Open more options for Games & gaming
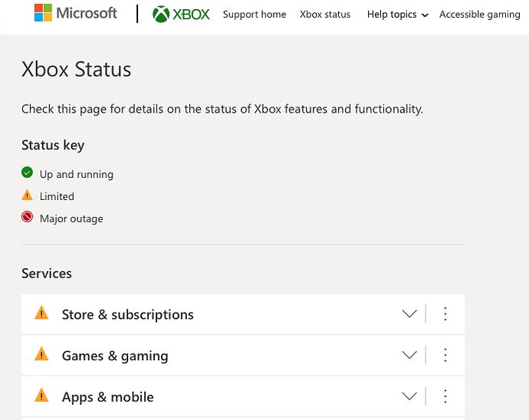This screenshot has height=420, width=529. [445, 355]
